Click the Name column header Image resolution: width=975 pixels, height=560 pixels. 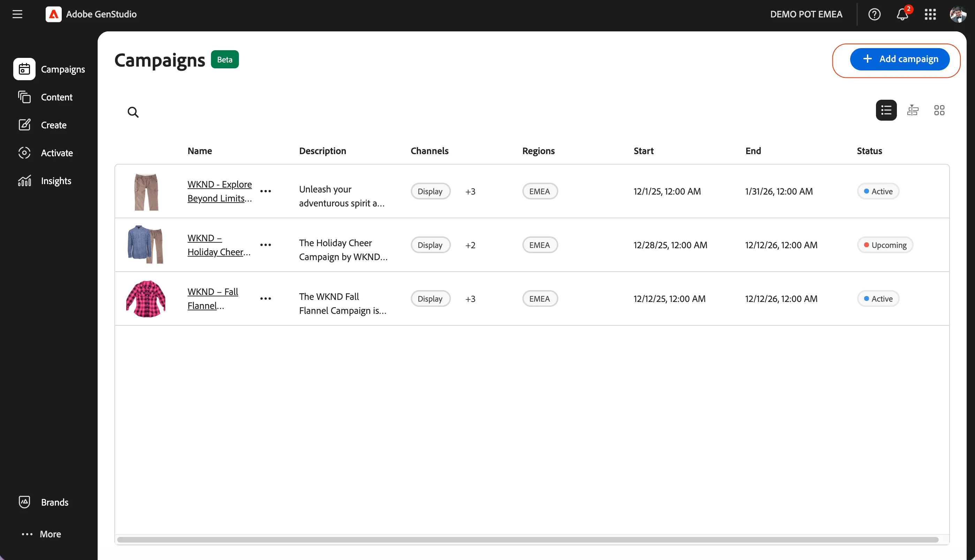[x=199, y=151]
